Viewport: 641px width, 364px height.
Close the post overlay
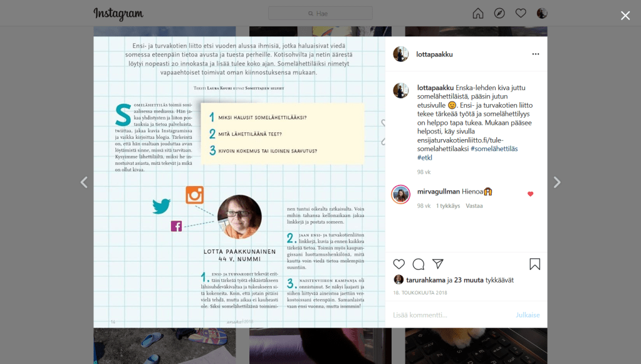coord(625,16)
